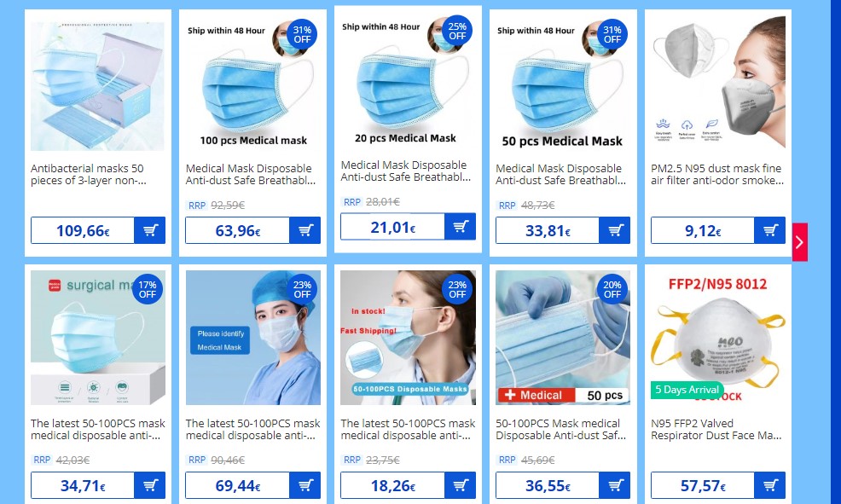Viewport: 841px width, 504px height.
Task: Click the 109,66€ price button
Action: pos(83,230)
